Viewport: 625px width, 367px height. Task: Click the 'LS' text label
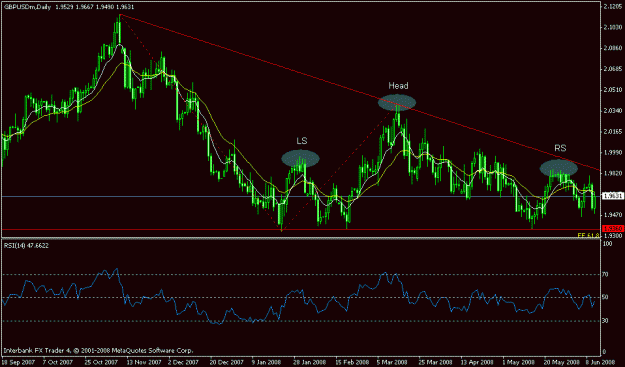pyautogui.click(x=302, y=141)
